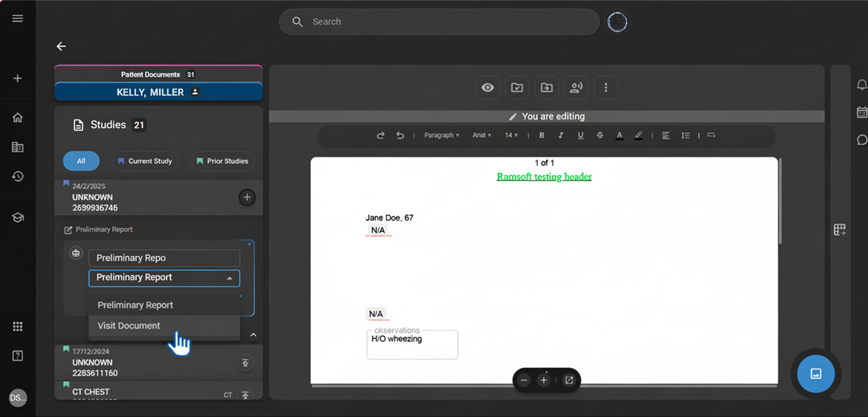Open the Paragraph style dropdown

click(441, 135)
